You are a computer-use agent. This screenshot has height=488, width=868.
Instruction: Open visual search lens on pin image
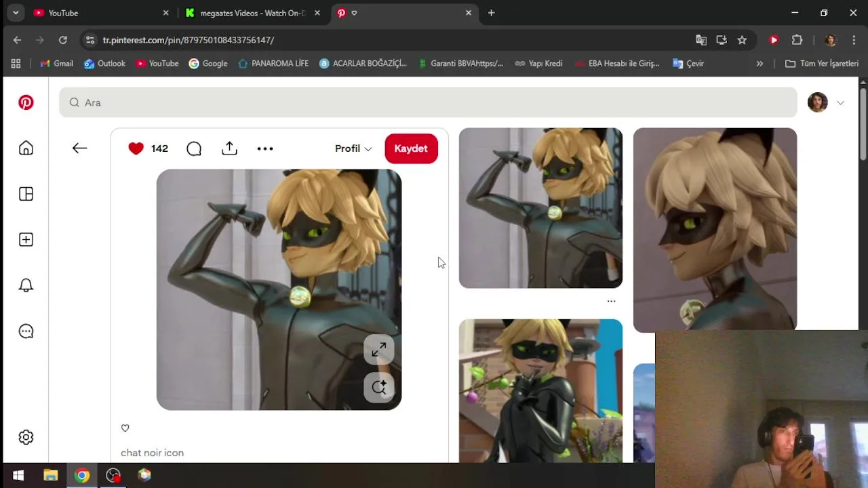tap(379, 388)
